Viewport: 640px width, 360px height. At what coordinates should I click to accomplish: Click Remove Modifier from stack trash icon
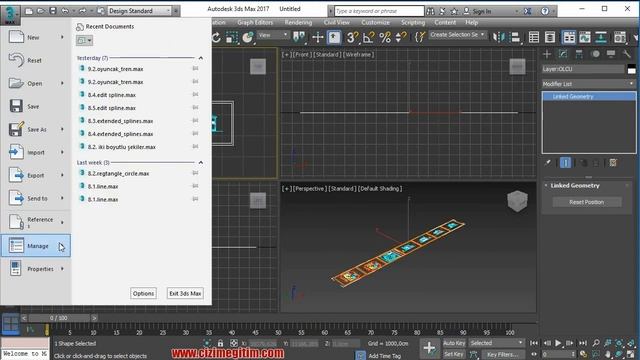click(x=596, y=163)
